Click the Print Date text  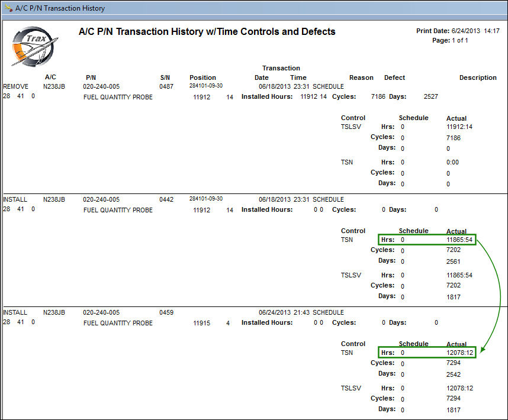tap(458, 31)
